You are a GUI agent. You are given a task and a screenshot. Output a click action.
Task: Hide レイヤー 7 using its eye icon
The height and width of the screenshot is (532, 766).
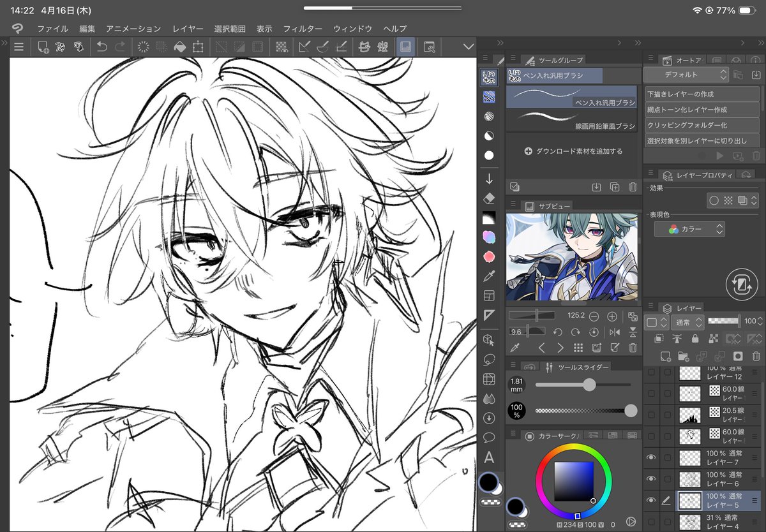click(651, 457)
